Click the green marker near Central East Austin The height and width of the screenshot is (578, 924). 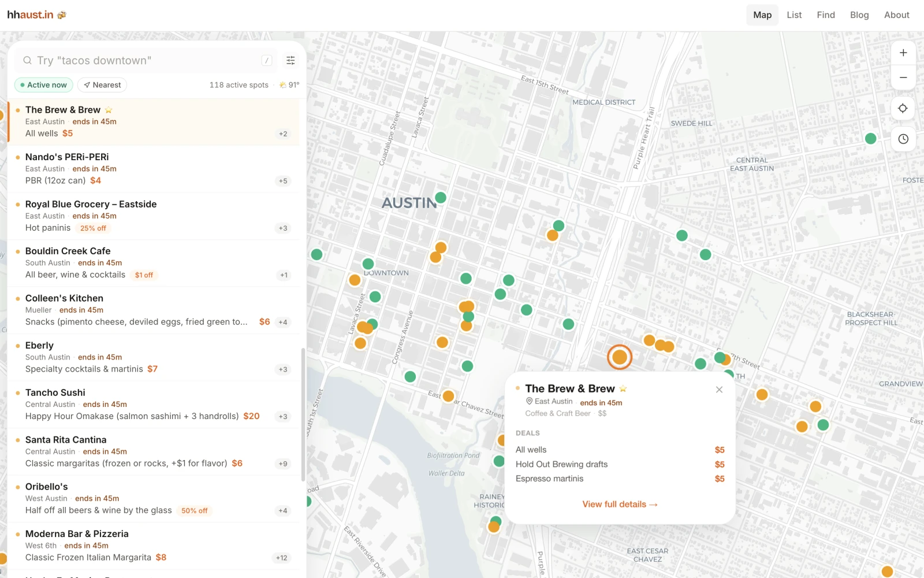[x=871, y=139]
